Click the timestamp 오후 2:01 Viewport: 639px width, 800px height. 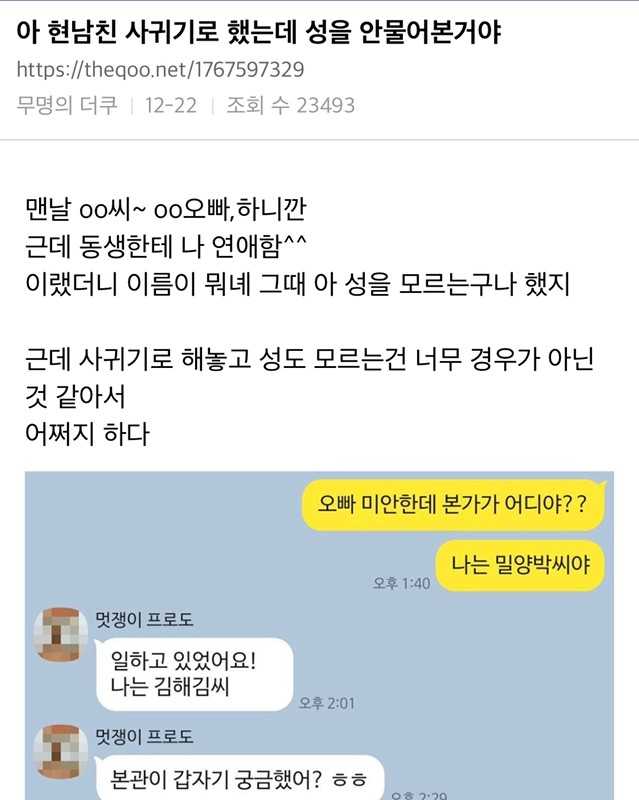(x=327, y=703)
